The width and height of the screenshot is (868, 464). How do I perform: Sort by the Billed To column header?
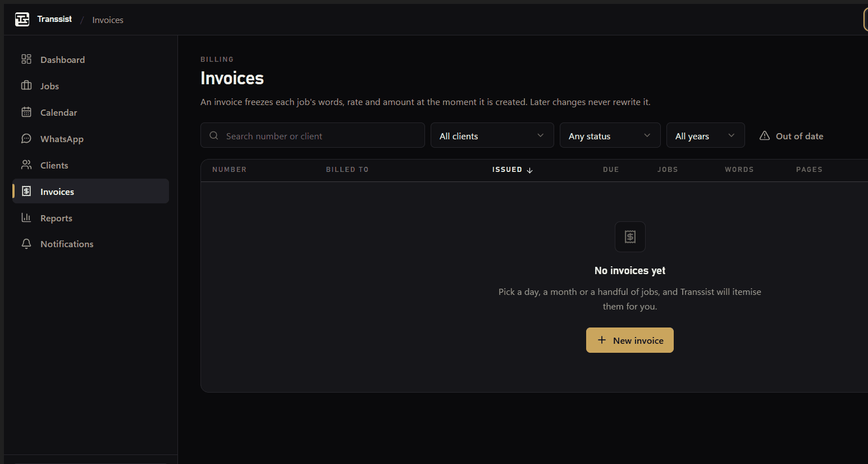click(x=347, y=169)
